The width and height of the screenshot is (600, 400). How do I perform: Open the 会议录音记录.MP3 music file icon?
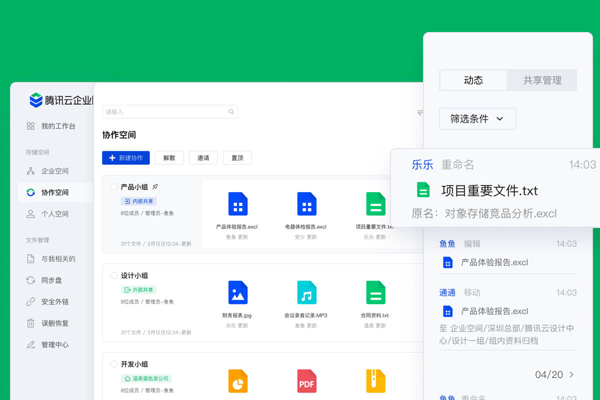(307, 293)
